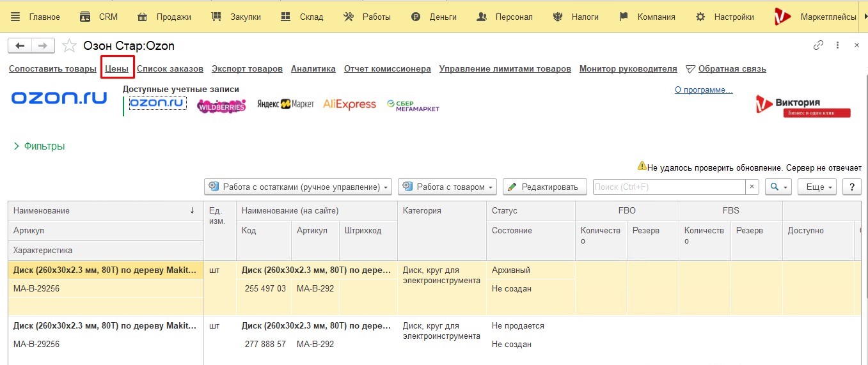Select cell with status Архивный
Image resolution: width=868 pixels, height=365 pixels.
(x=531, y=270)
